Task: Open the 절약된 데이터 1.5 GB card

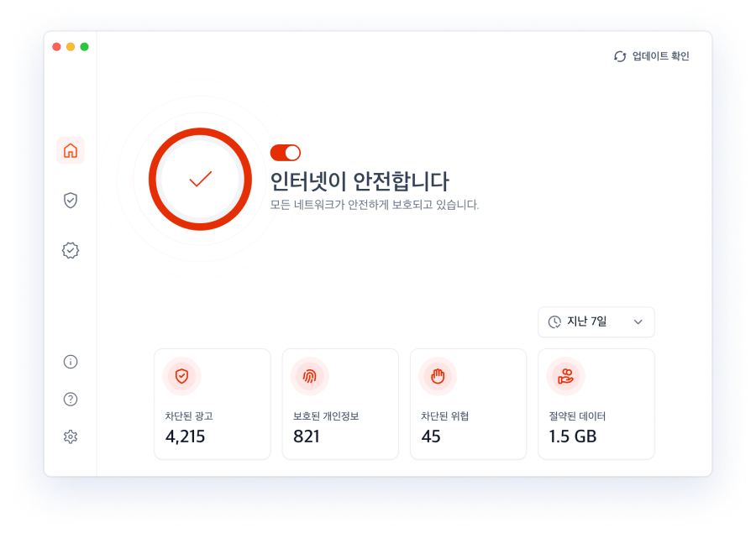Action: pos(596,405)
